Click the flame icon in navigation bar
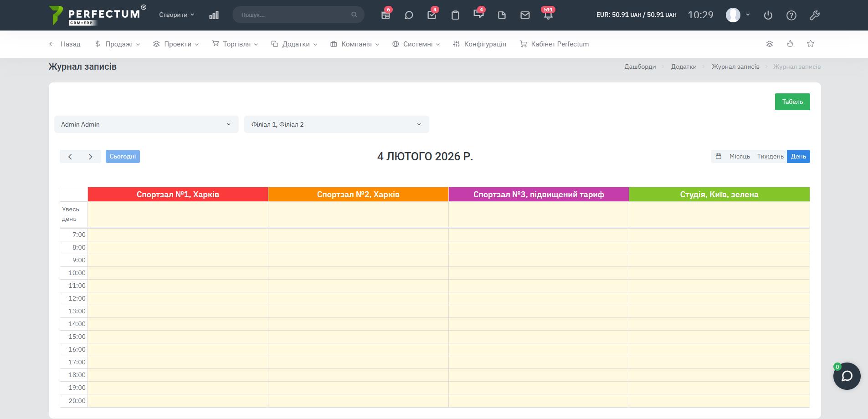The width and height of the screenshot is (868, 419). tap(790, 44)
